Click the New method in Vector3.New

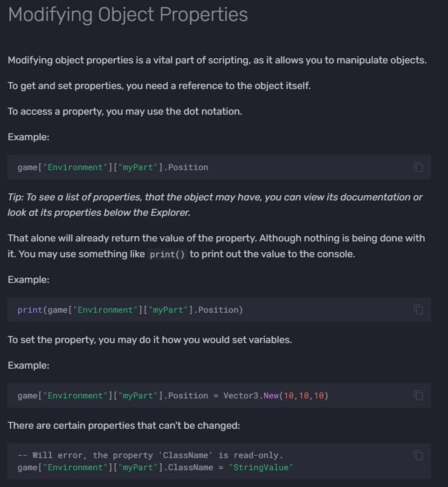(x=271, y=396)
